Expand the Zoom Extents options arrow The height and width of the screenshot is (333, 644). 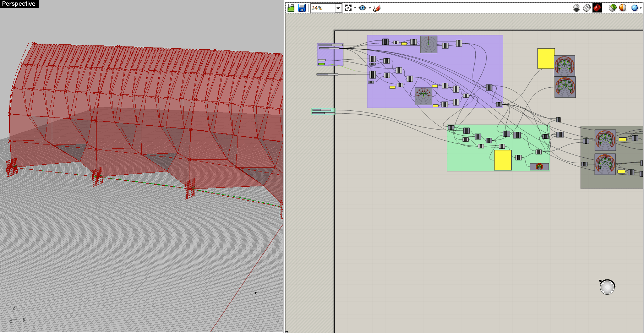pos(355,8)
